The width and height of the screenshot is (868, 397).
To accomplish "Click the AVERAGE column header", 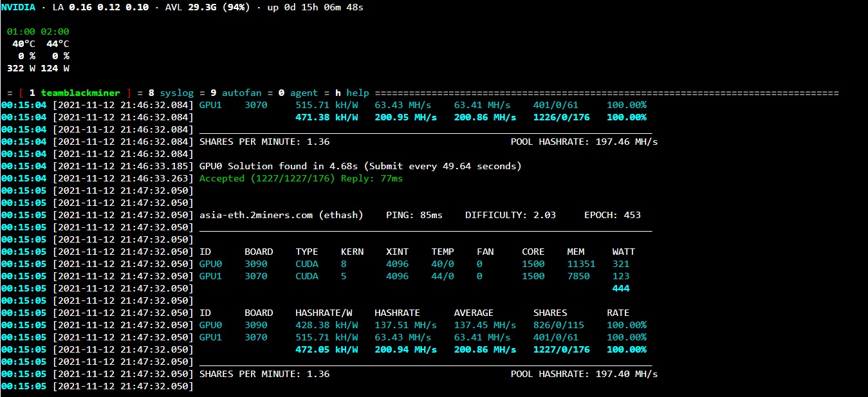I will 474,313.
